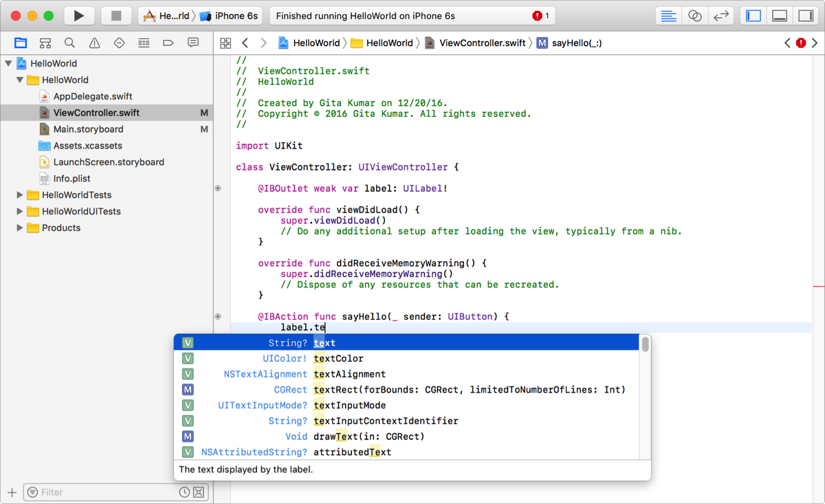Viewport: 825px width, 504px height.
Task: Open Main.storyboard in the navigator
Action: pyautogui.click(x=88, y=129)
